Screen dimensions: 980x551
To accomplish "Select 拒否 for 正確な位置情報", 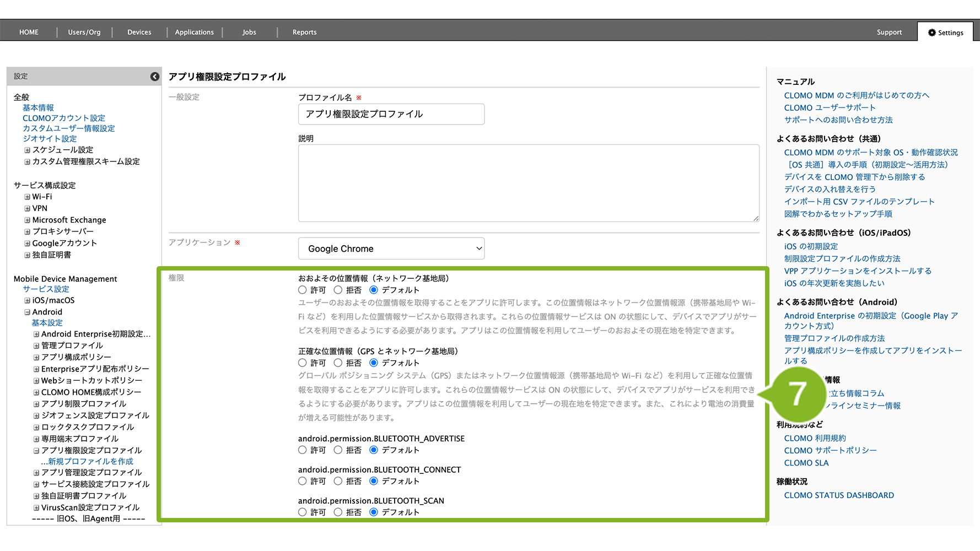I will click(x=338, y=363).
